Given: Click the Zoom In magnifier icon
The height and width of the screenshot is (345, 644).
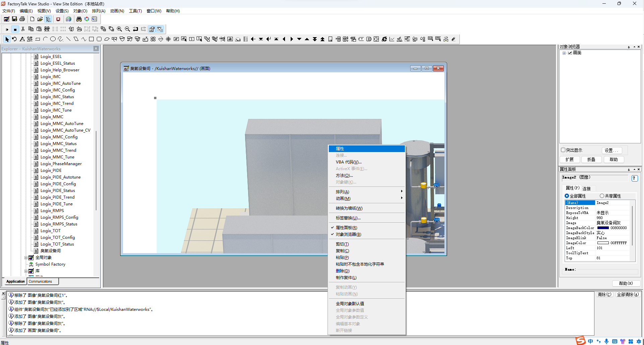Looking at the screenshot, I should coord(119,29).
